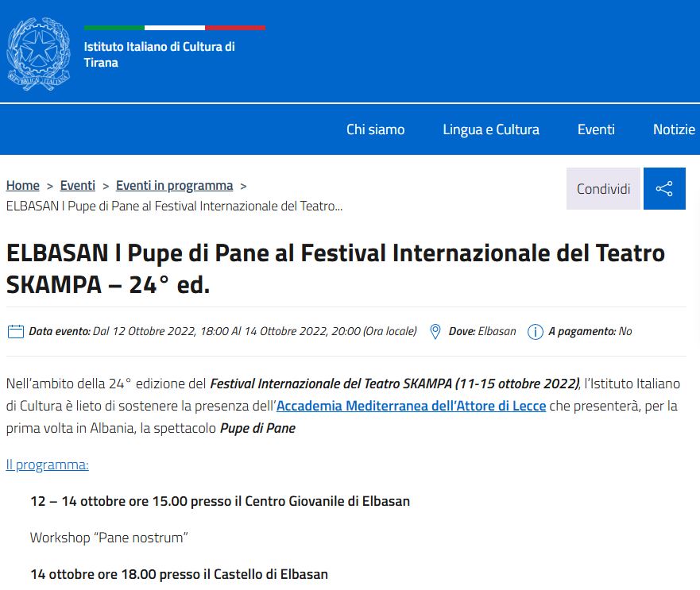Click the ELBASAN Pupe di Pane page heading

pyautogui.click(x=335, y=268)
